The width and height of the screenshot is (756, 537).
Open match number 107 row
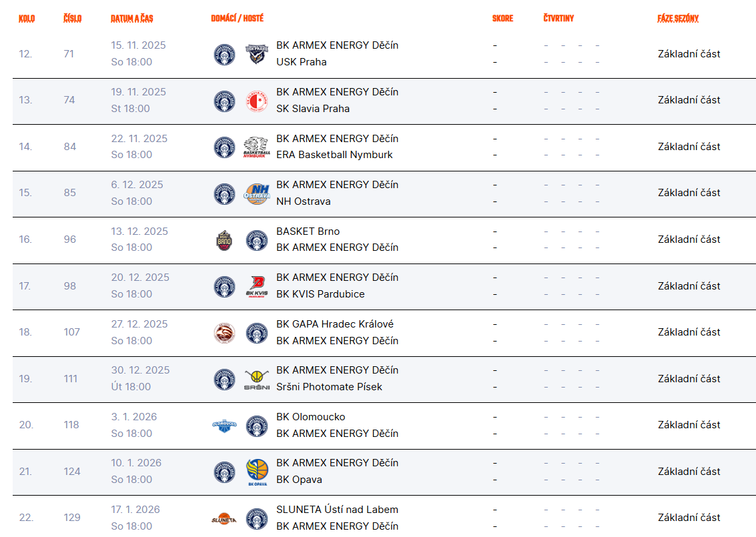coord(384,333)
